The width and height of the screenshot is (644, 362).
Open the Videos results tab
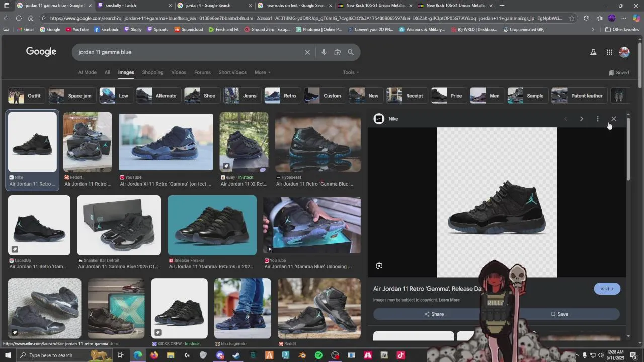click(179, 72)
